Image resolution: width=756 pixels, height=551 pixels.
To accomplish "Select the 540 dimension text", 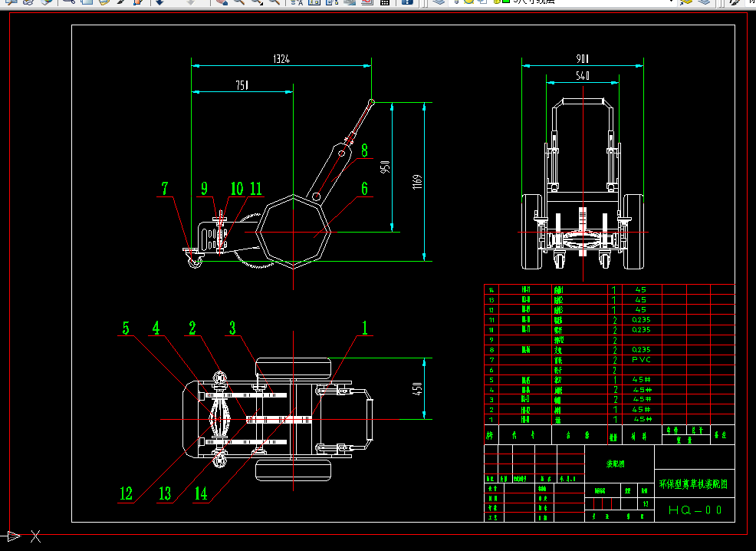I will pos(583,76).
